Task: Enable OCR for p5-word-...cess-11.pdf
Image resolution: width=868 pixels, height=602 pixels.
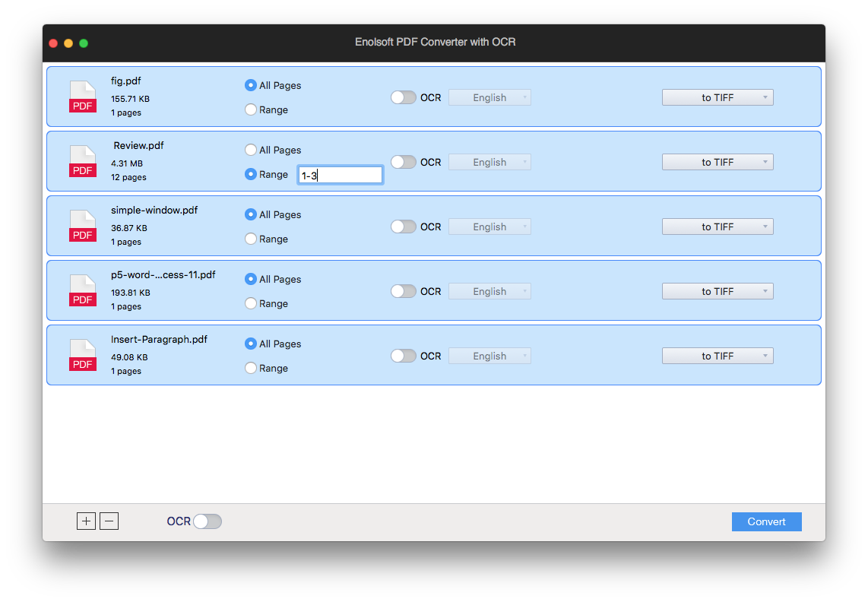Action: pyautogui.click(x=403, y=291)
